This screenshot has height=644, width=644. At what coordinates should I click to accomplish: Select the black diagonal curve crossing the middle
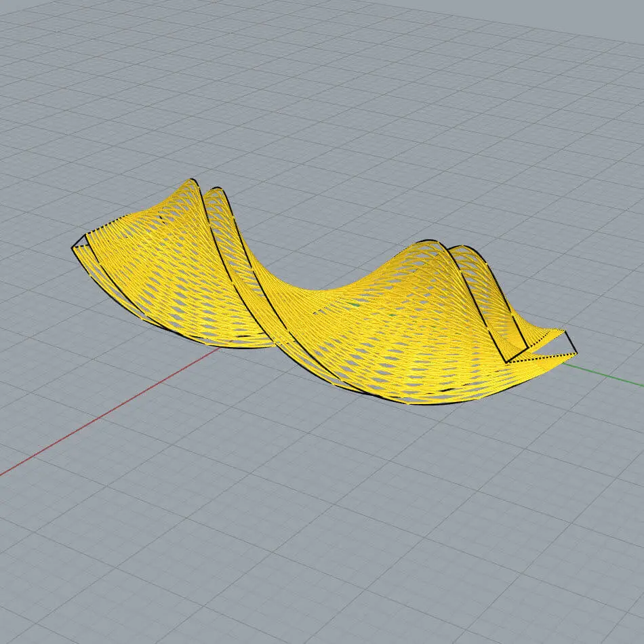point(271,298)
